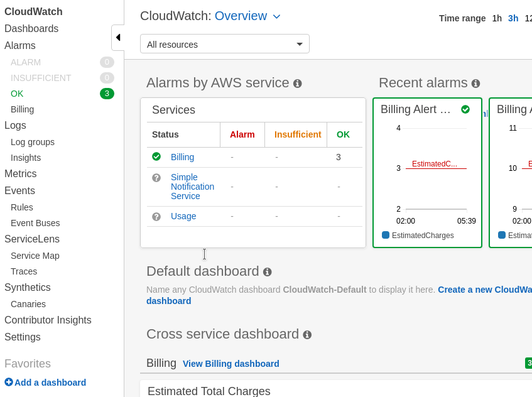Click the Estimated Total Charges widget title

pos(209,391)
